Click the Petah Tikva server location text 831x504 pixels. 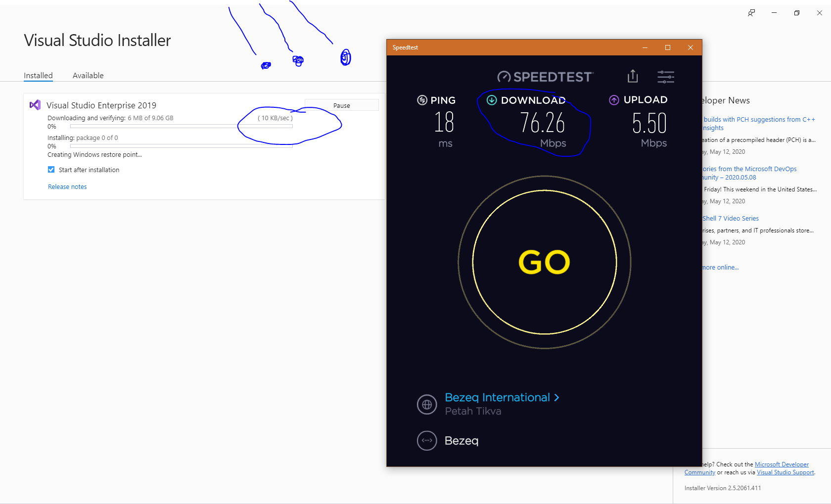point(473,412)
